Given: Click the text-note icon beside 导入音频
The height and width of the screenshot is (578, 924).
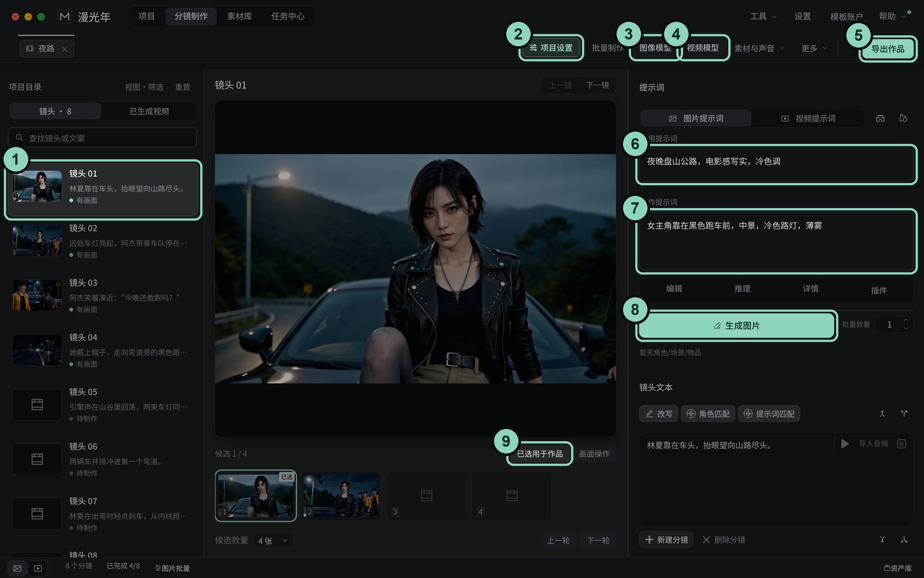Looking at the screenshot, I should (x=901, y=443).
